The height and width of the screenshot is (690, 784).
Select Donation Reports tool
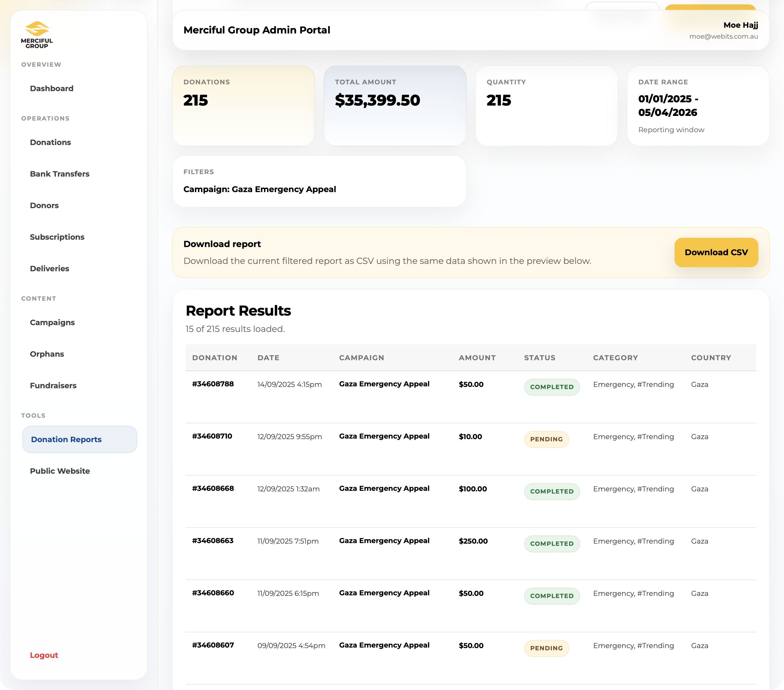click(x=79, y=439)
